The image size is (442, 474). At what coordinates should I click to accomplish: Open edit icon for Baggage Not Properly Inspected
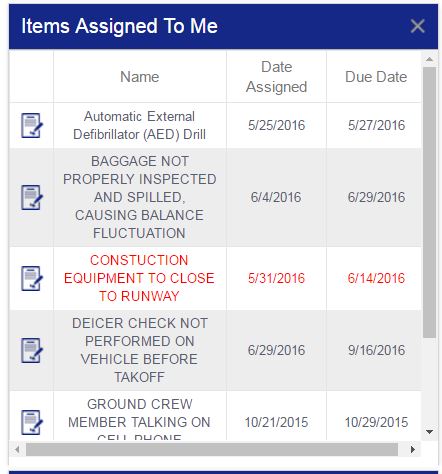point(32,198)
